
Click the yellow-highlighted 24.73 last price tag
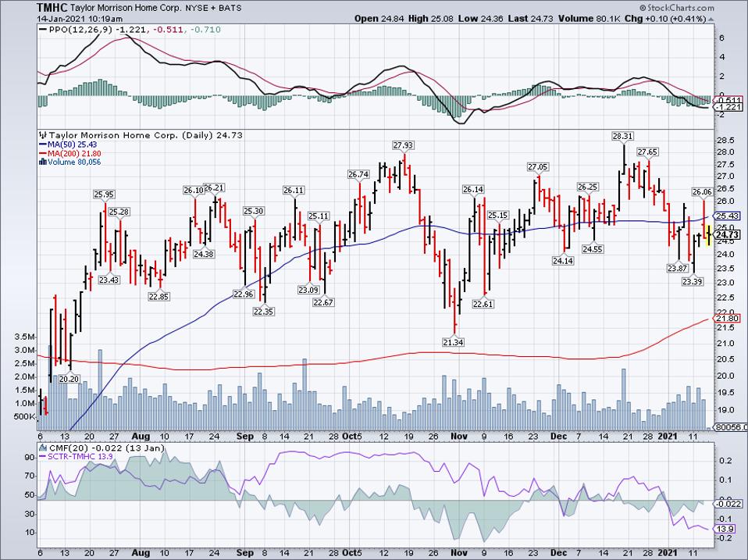pos(728,234)
